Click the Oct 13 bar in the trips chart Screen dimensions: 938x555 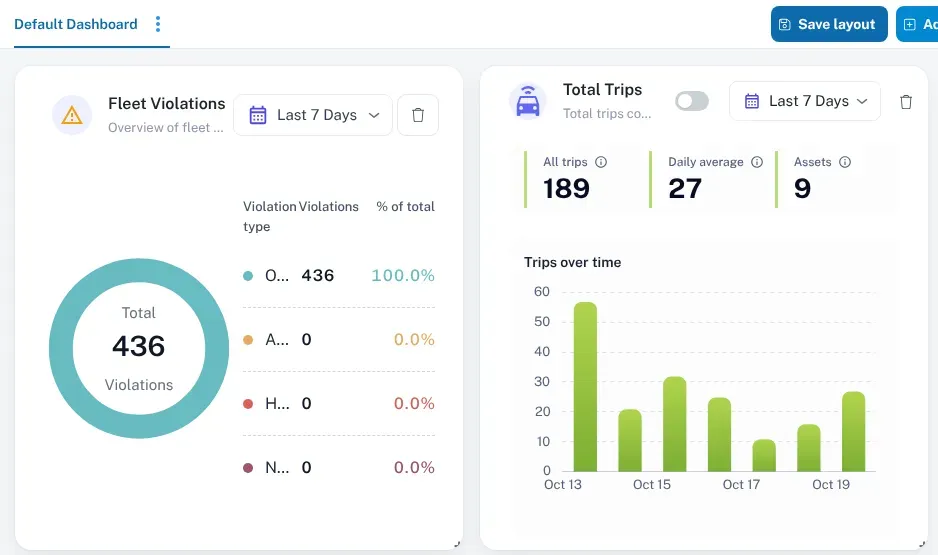(x=585, y=387)
